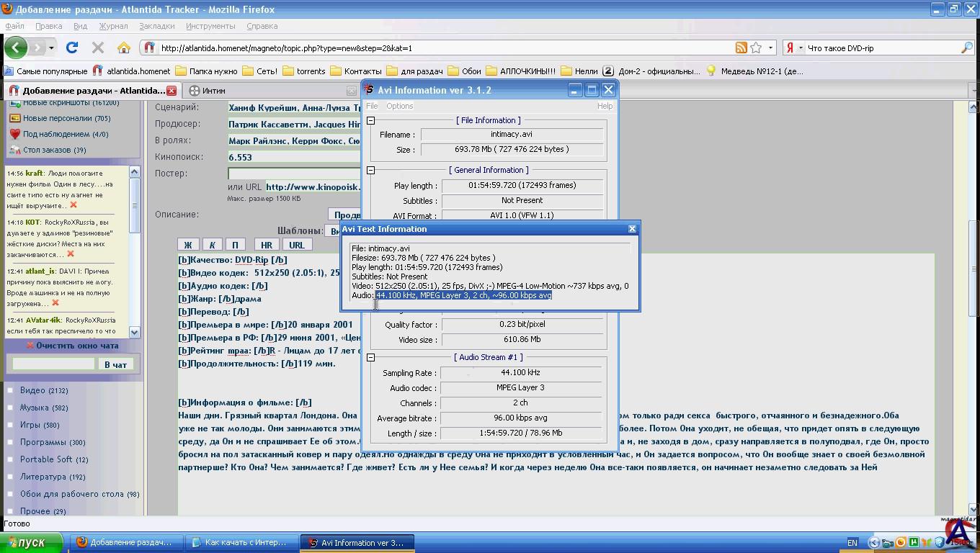Collapse the Audio Stream #1 section
980x553 pixels.
tap(371, 357)
